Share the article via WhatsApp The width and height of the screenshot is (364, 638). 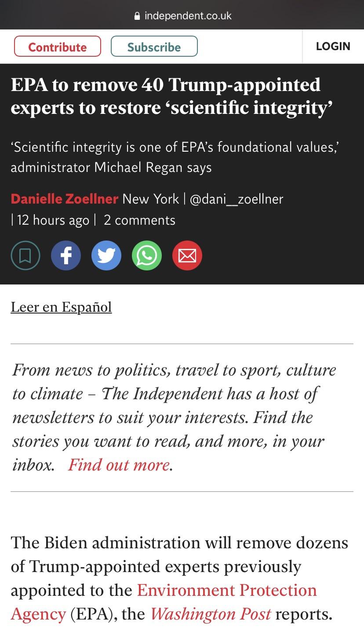click(x=147, y=255)
